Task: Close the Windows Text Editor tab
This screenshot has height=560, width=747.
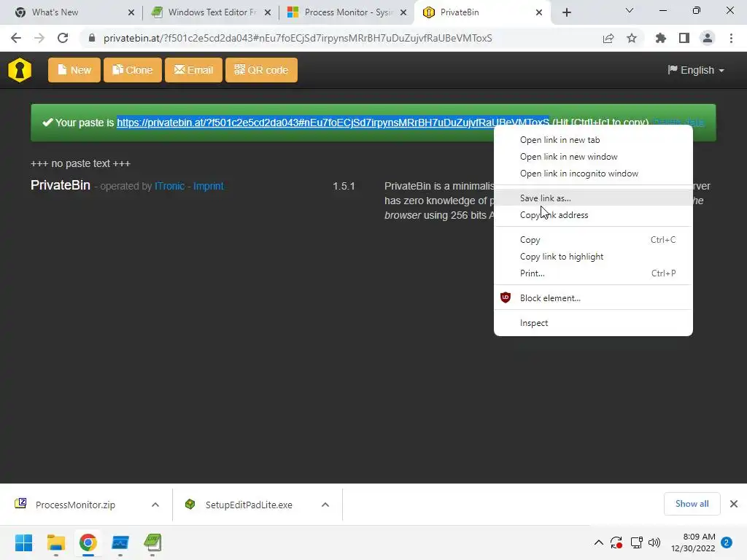Action: coord(268,12)
